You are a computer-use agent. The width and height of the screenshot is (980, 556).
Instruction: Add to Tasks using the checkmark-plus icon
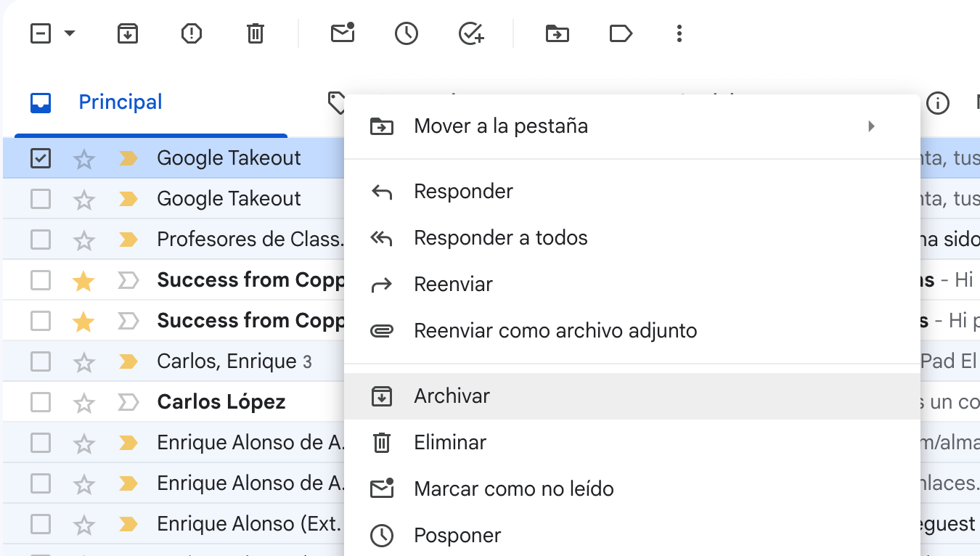(x=471, y=33)
